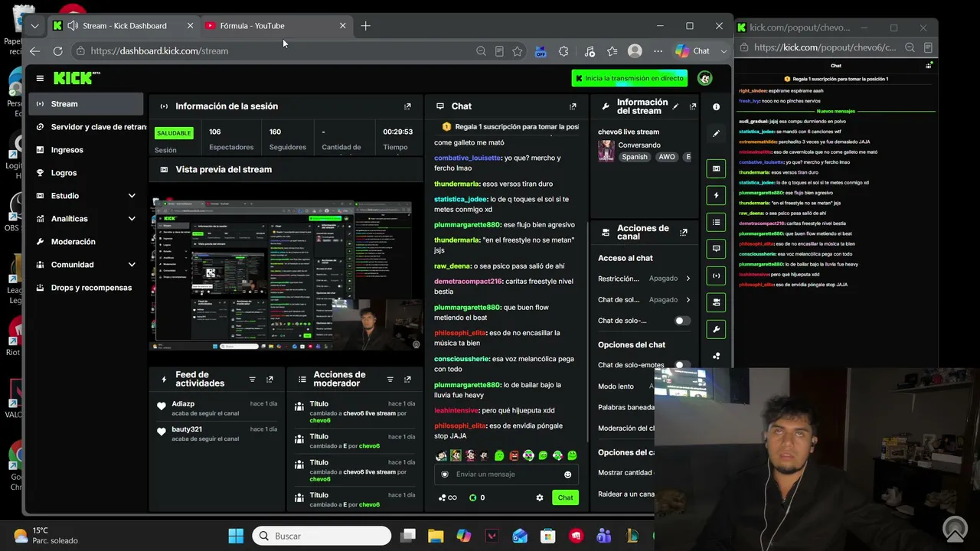
Task: Open the Copilot Chat button in the browser
Action: 693,51
